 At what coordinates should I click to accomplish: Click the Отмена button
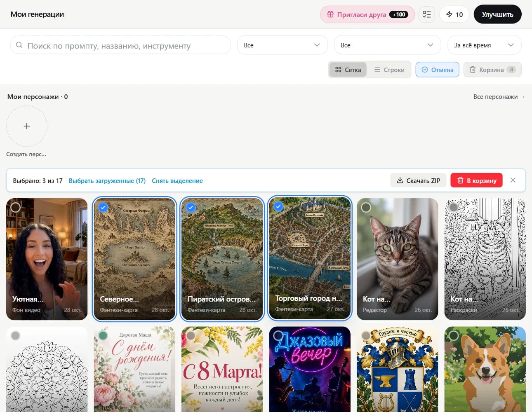(x=437, y=70)
